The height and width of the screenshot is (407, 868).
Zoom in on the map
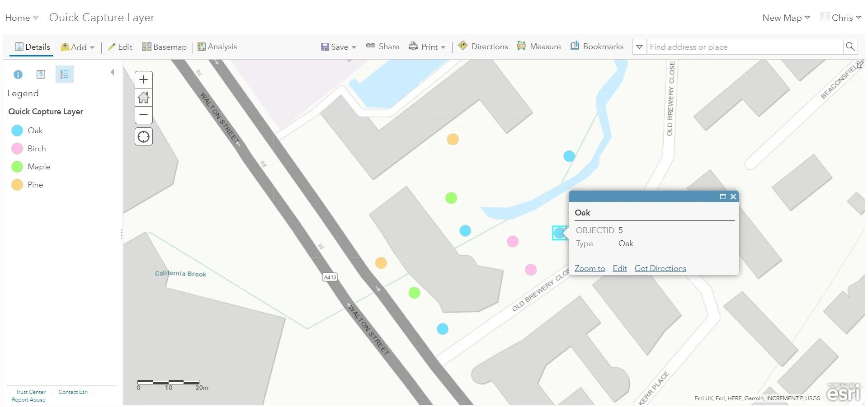(143, 80)
